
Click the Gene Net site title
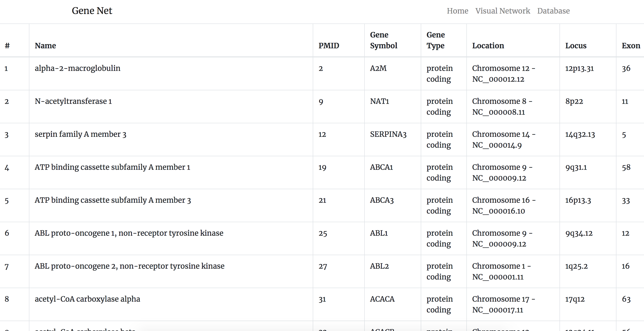(x=92, y=11)
